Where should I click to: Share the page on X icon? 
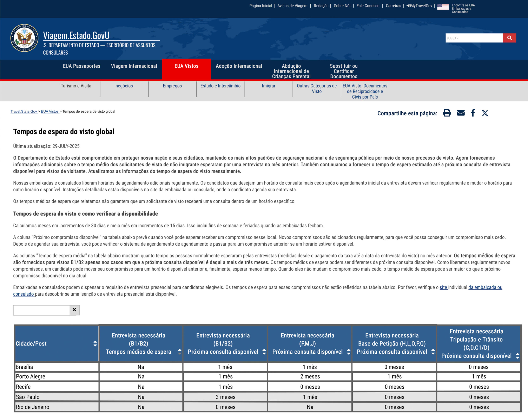[485, 113]
